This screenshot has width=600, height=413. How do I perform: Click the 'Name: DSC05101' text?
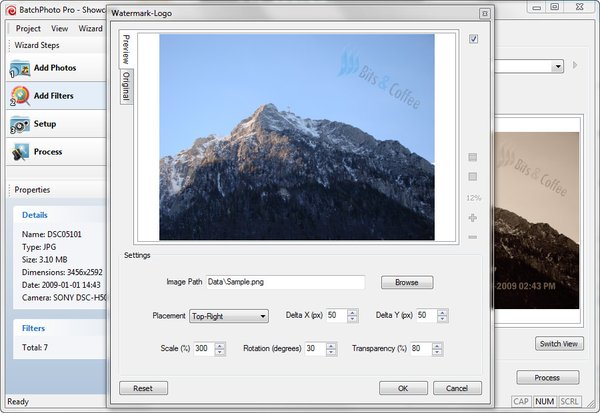(52, 234)
